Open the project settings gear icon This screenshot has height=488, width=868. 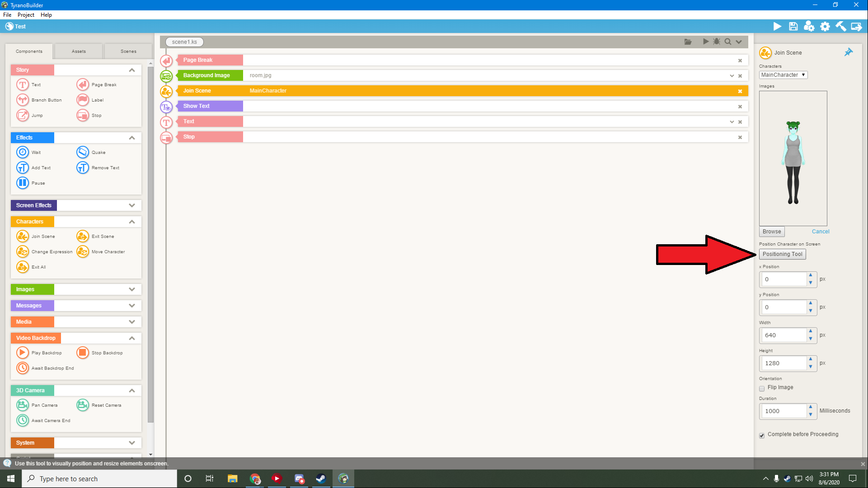click(825, 27)
